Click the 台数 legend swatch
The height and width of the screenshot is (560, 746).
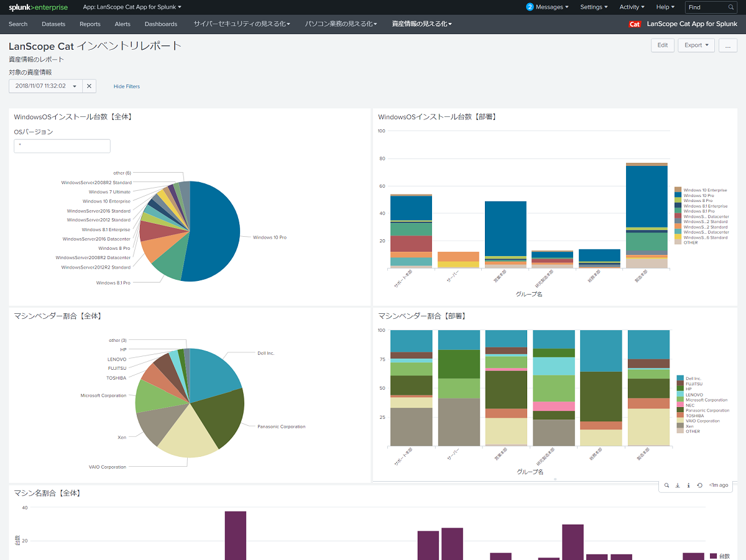point(713,556)
